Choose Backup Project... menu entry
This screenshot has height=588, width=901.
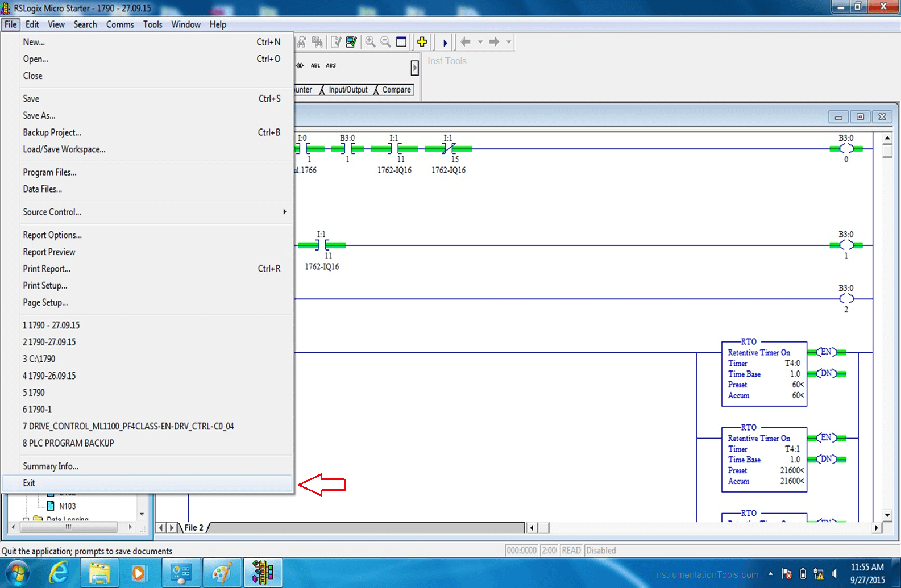pos(148,132)
